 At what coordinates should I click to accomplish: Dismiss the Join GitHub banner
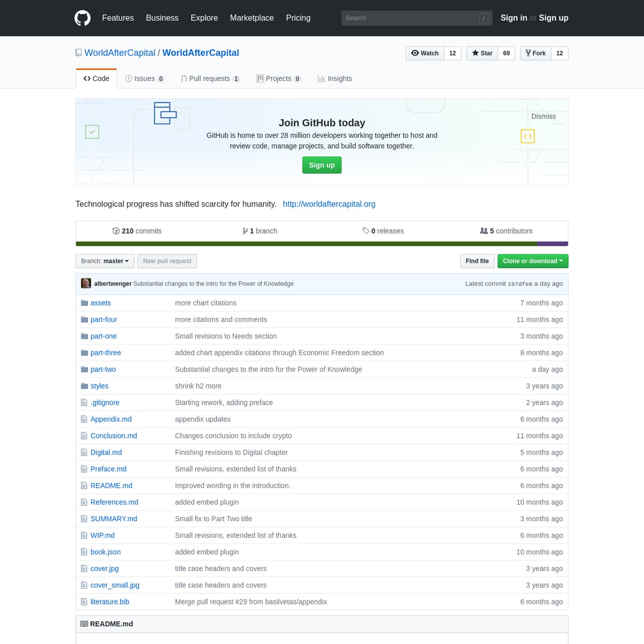pos(543,116)
